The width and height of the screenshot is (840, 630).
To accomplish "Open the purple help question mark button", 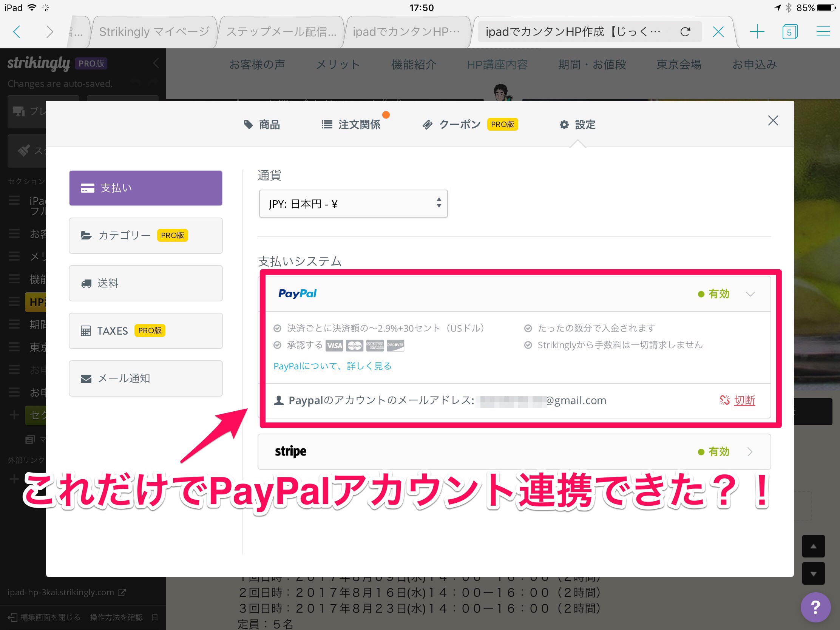I will point(816,607).
